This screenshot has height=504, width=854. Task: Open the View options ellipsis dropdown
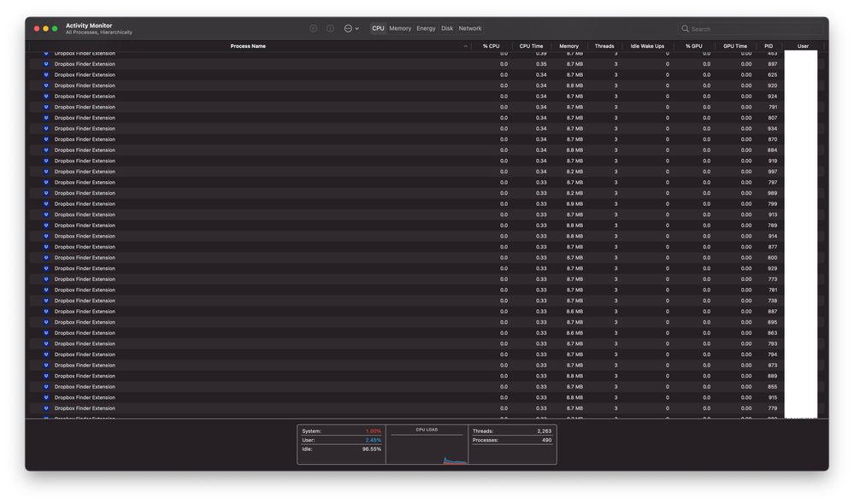(x=350, y=28)
